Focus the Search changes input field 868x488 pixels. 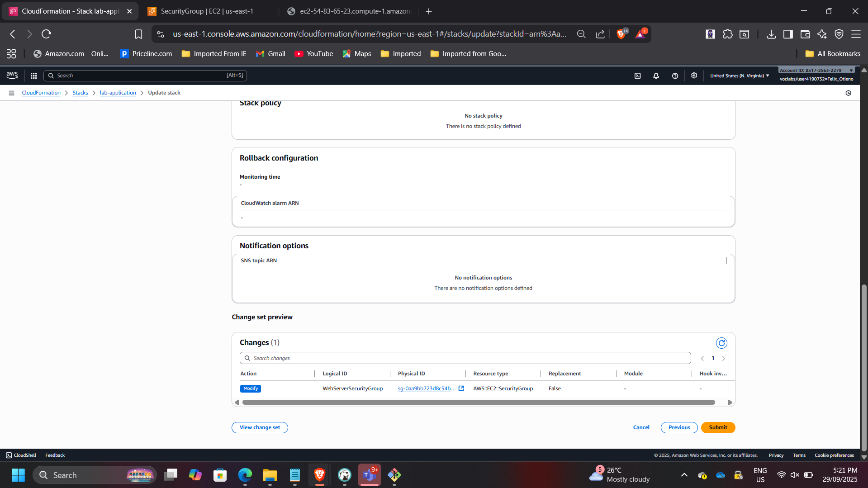click(466, 358)
